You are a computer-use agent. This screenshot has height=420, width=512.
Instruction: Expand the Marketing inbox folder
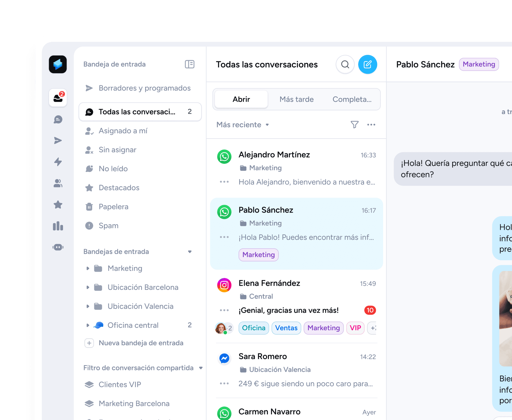click(88, 268)
